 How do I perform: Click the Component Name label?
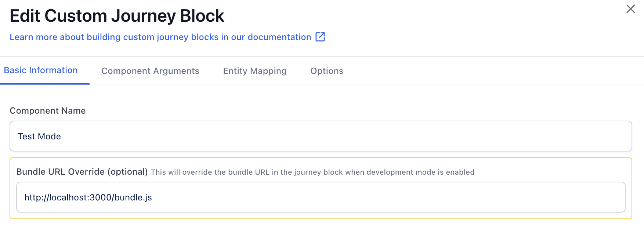(48, 111)
